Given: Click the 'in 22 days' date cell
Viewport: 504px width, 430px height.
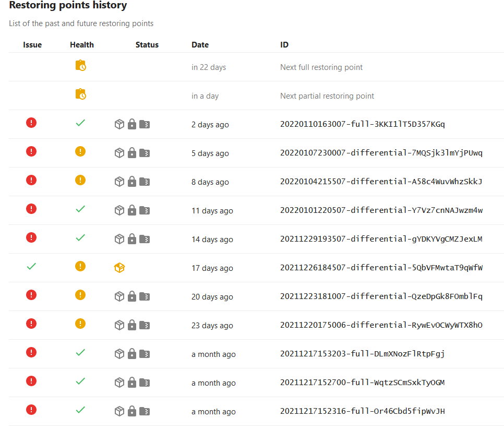Looking at the screenshot, I should click(209, 67).
